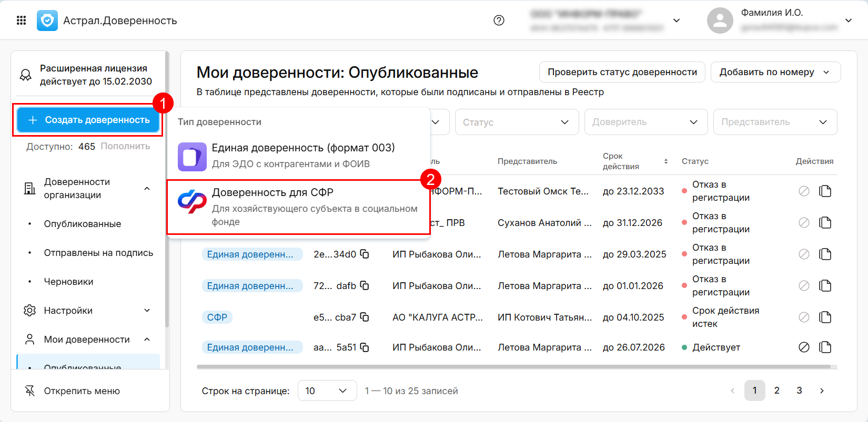
Task: Click Проверить статус доверенности button
Action: pos(622,72)
